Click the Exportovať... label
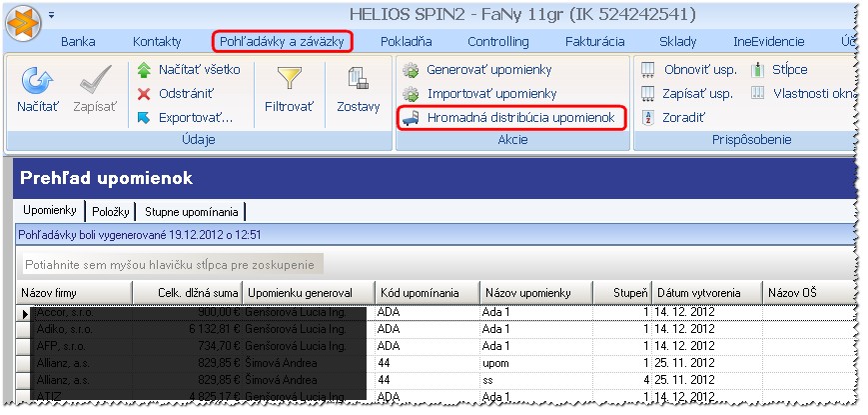 coord(196,118)
